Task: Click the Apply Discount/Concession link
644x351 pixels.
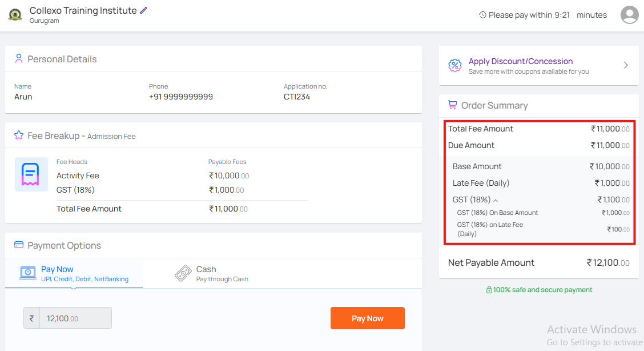Action: point(520,61)
